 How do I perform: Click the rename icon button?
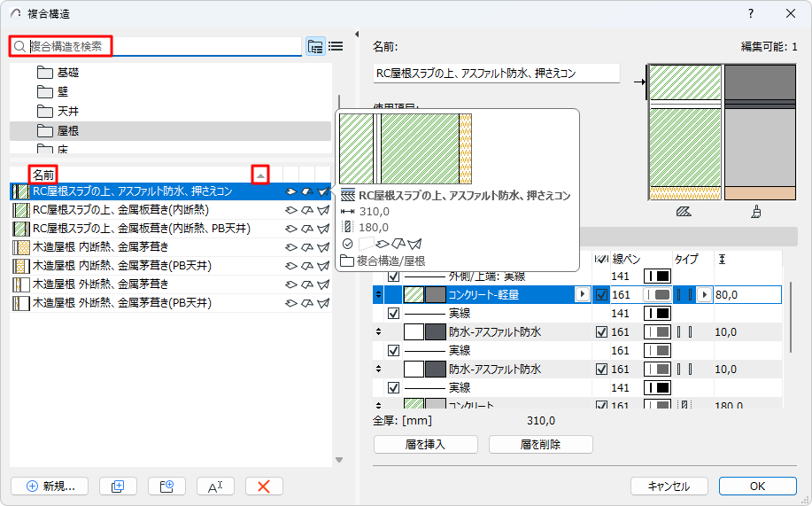215,487
